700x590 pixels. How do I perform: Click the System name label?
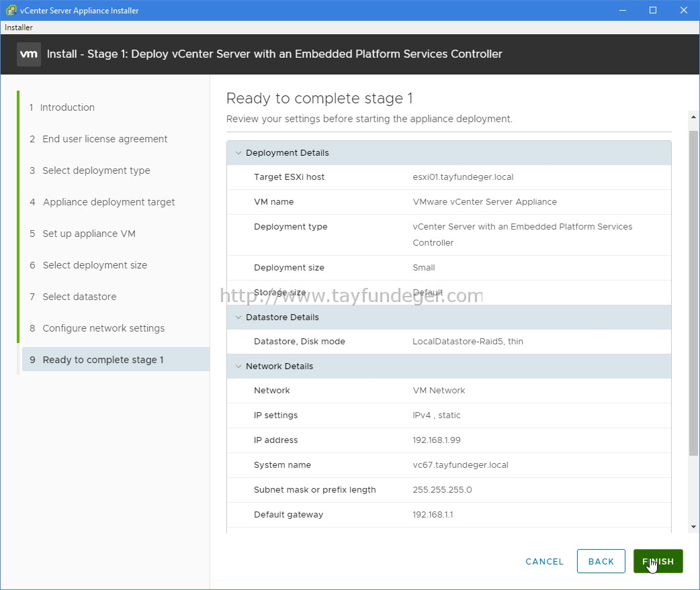coord(282,465)
